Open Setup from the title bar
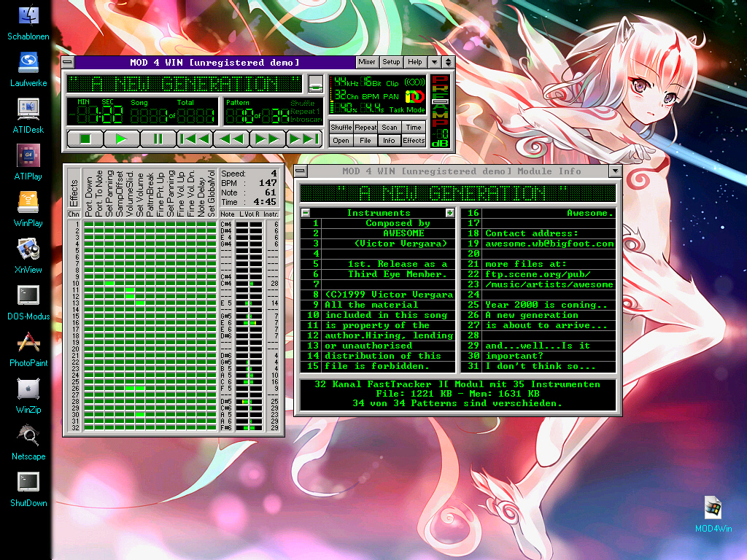 391,62
